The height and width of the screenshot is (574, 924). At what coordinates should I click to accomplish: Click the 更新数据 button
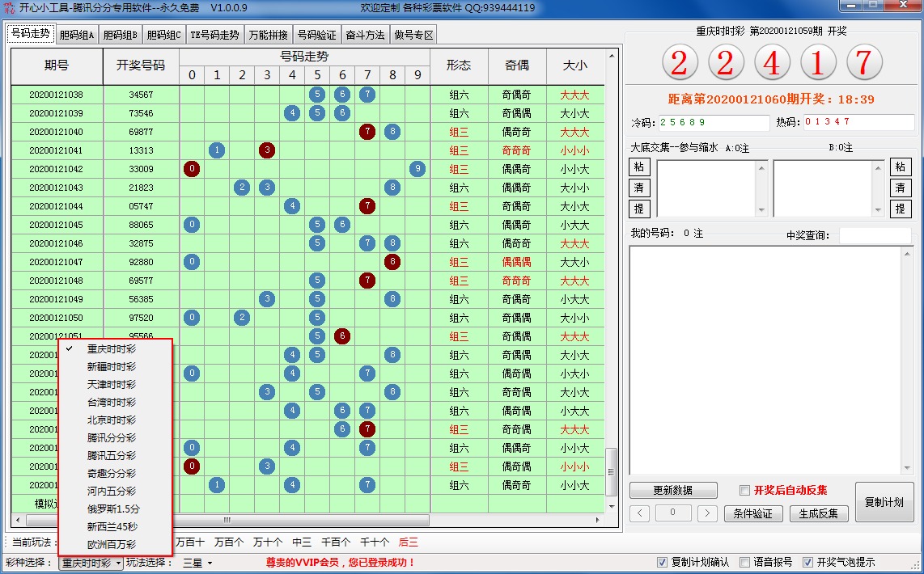tap(673, 491)
